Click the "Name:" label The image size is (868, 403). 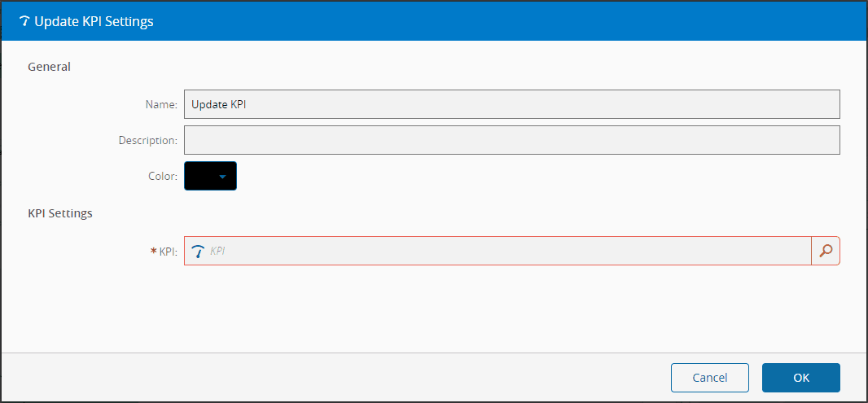click(x=161, y=104)
